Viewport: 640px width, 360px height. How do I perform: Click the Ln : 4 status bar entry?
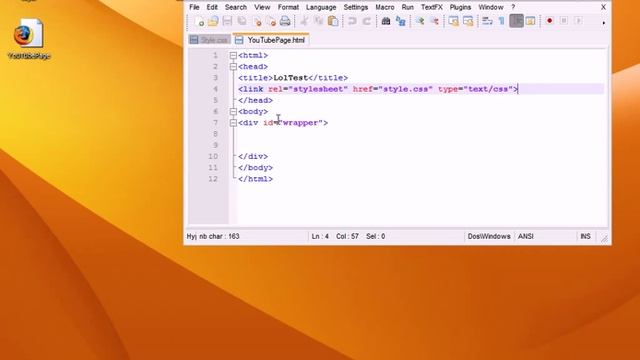click(x=320, y=236)
